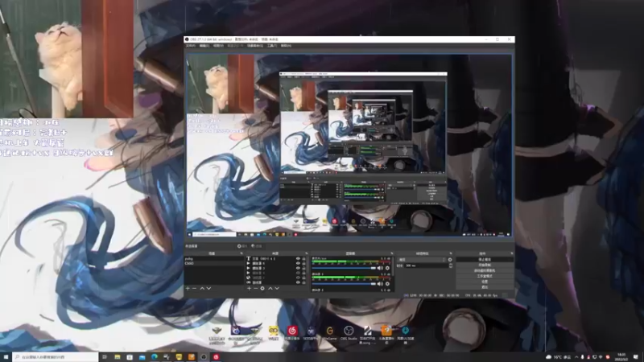Open the File menu in OBS
The image size is (644, 362).
[191, 46]
